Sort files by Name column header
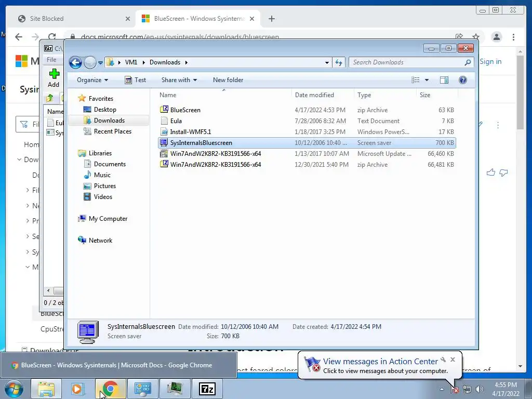Viewport: 532px width, 399px height. (x=224, y=95)
